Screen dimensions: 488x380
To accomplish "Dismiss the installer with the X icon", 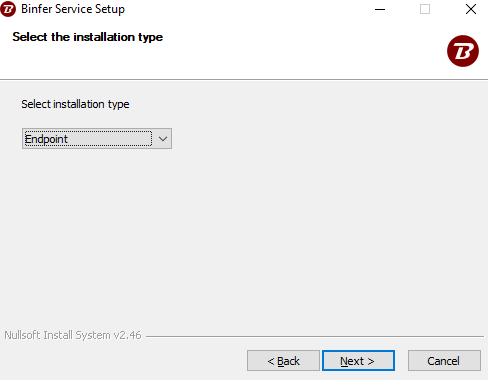I will click(471, 9).
